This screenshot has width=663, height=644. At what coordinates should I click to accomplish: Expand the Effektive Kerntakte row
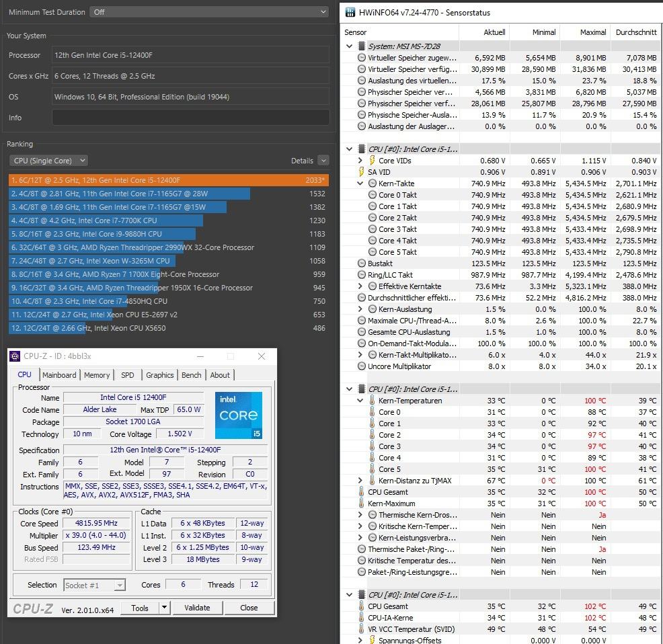pyautogui.click(x=360, y=286)
